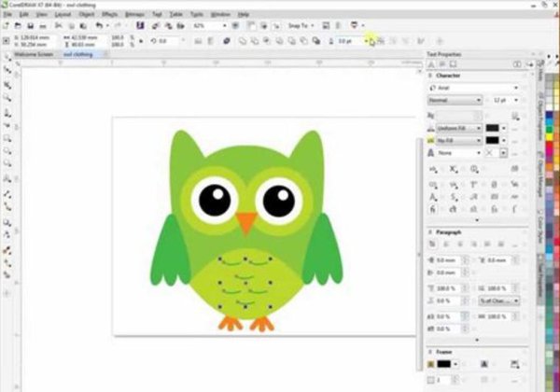Open the Options dialog icon
The width and height of the screenshot is (560, 392).
click(326, 26)
